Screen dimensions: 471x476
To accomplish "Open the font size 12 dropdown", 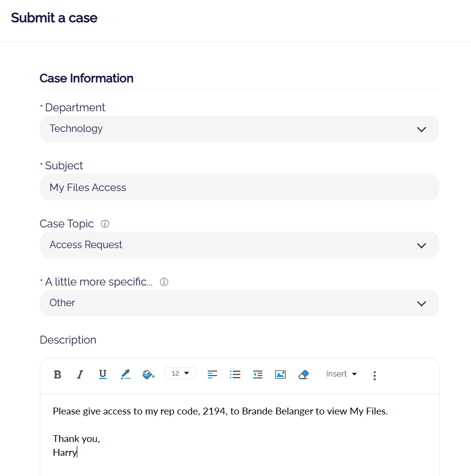I will 180,374.
